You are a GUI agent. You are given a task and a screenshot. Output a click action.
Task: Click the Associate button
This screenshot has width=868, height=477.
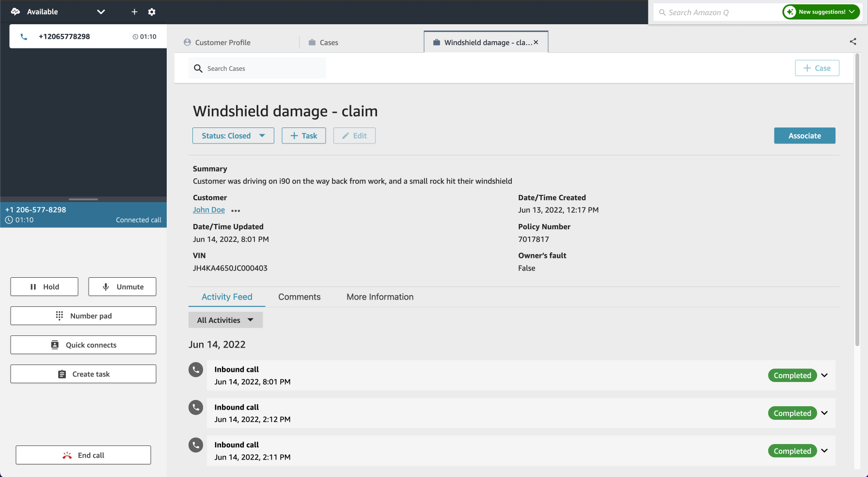click(804, 136)
